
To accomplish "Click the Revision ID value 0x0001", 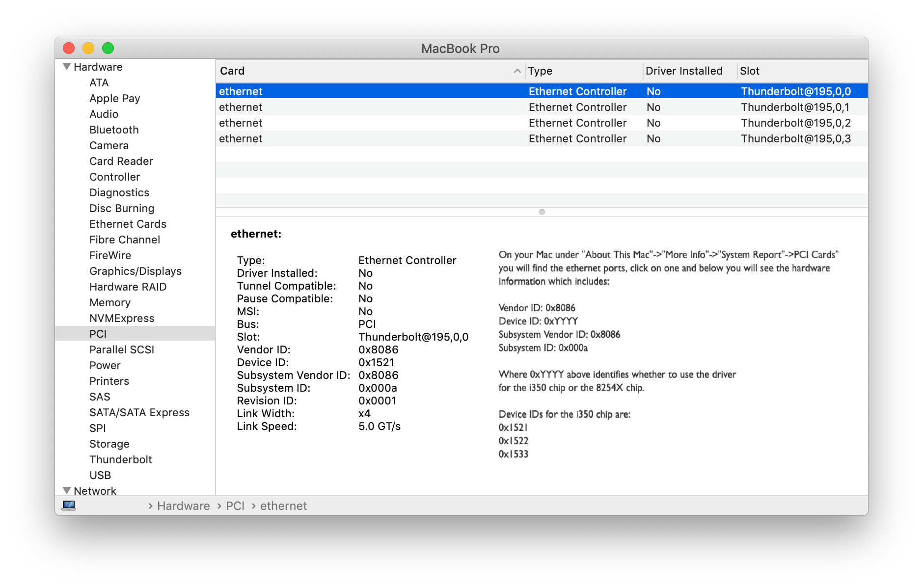I will (378, 401).
